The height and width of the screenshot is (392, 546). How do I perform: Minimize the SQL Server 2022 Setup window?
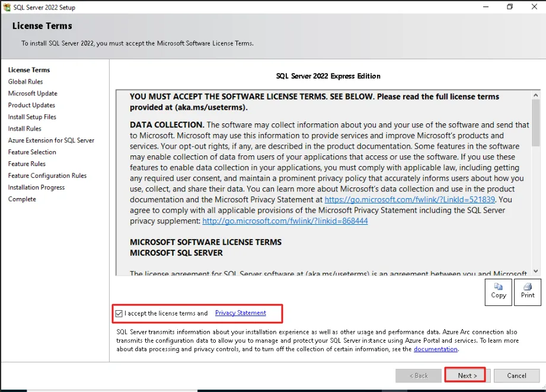point(486,7)
